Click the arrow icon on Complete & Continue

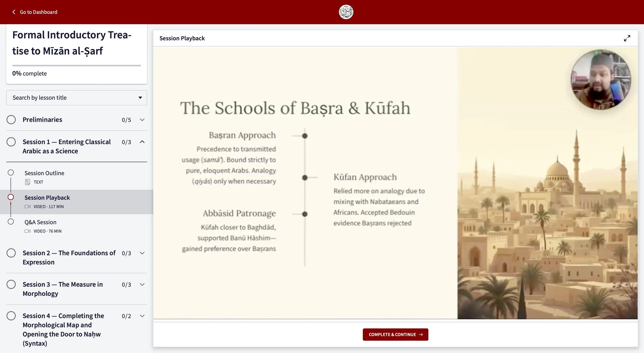pos(421,334)
